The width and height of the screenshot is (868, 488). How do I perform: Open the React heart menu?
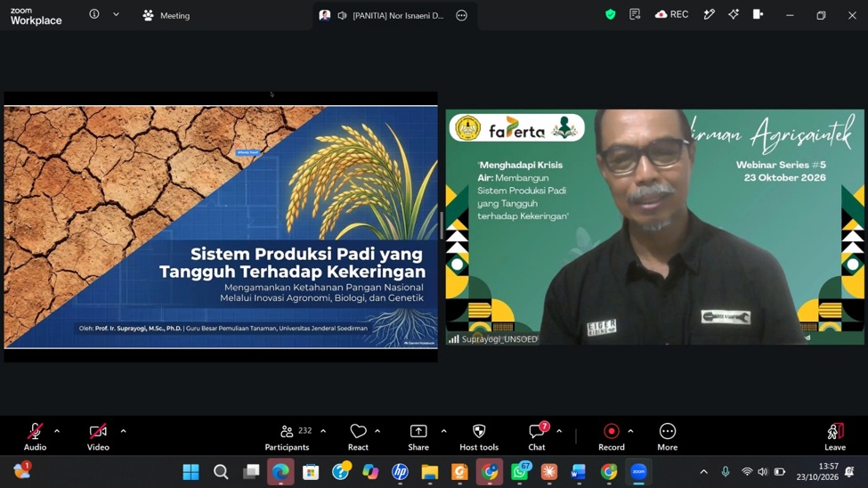click(x=358, y=436)
